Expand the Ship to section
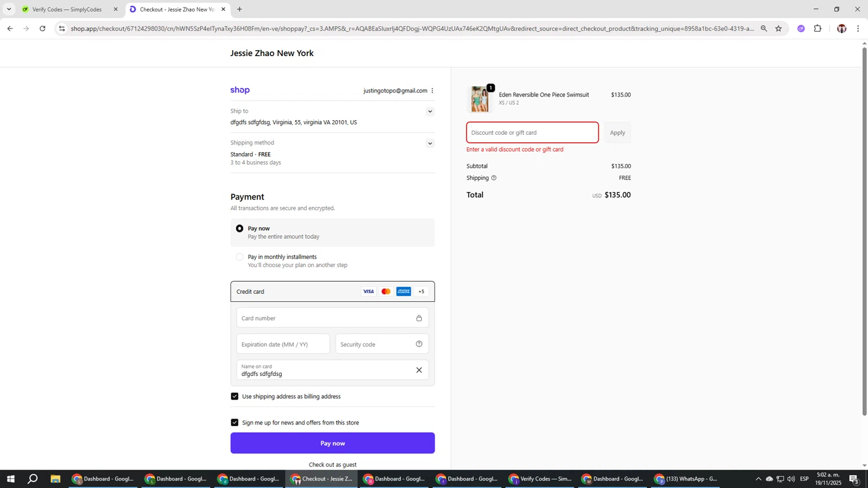The image size is (868, 488). pos(430,112)
